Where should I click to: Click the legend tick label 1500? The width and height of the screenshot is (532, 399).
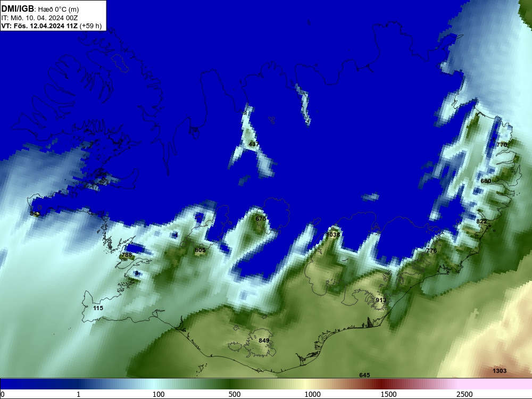click(388, 394)
